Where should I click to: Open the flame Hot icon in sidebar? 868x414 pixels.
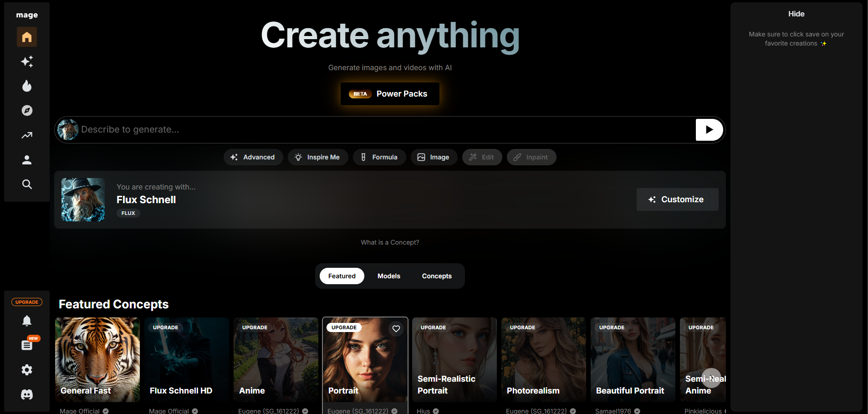click(x=27, y=86)
